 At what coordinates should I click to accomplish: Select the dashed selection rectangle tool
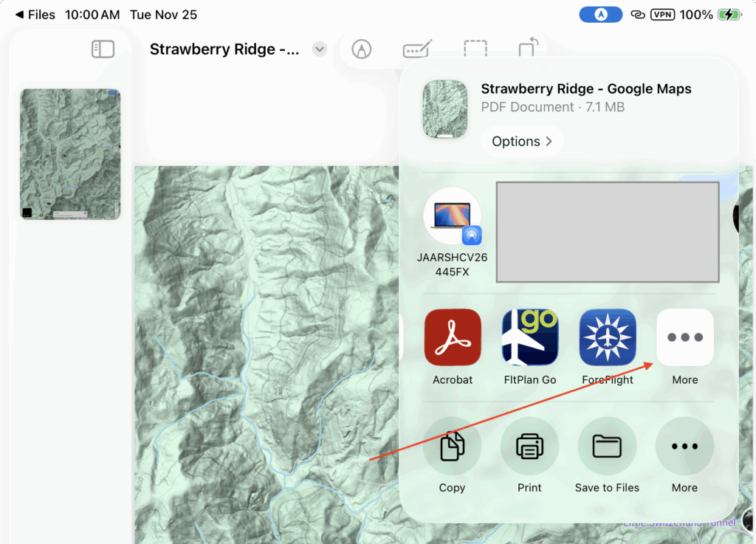click(x=475, y=49)
